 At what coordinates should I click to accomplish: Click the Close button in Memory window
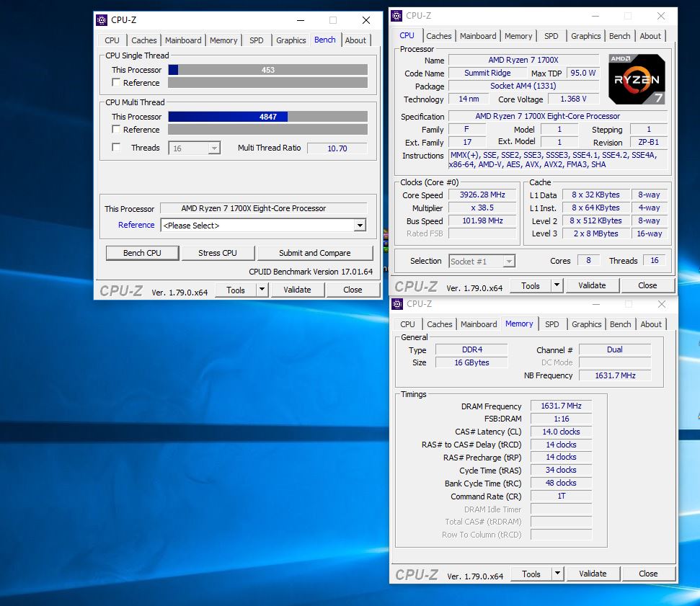point(648,574)
